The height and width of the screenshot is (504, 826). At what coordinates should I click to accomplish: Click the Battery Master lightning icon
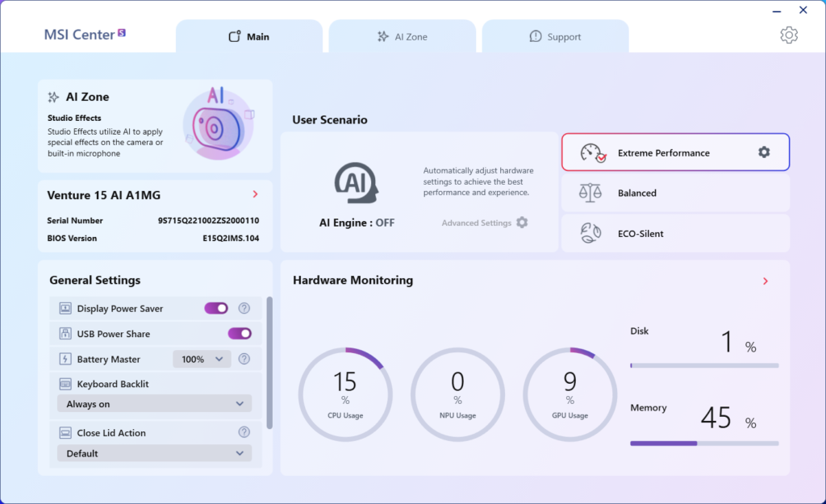65,359
